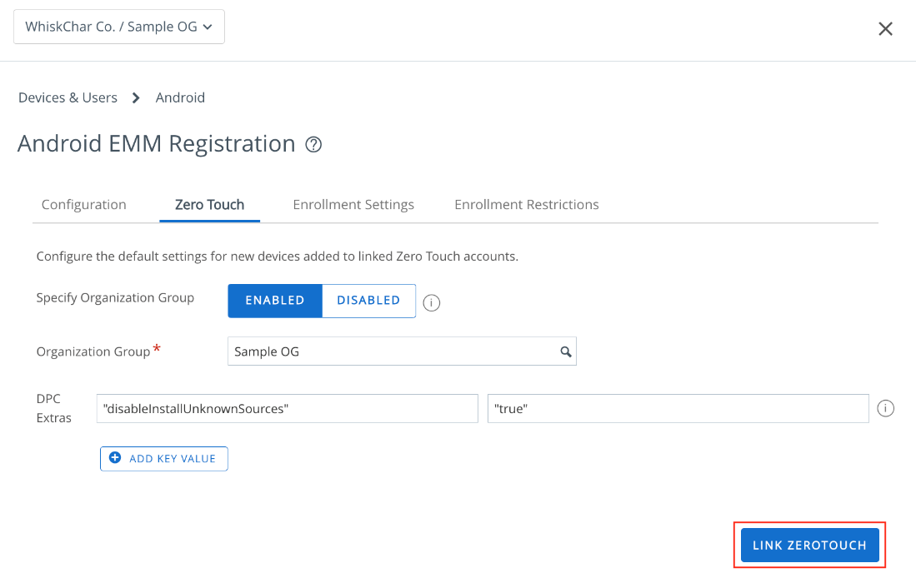Click the magnifier icon in Organization Group field
The image size is (916, 588).
pos(566,352)
